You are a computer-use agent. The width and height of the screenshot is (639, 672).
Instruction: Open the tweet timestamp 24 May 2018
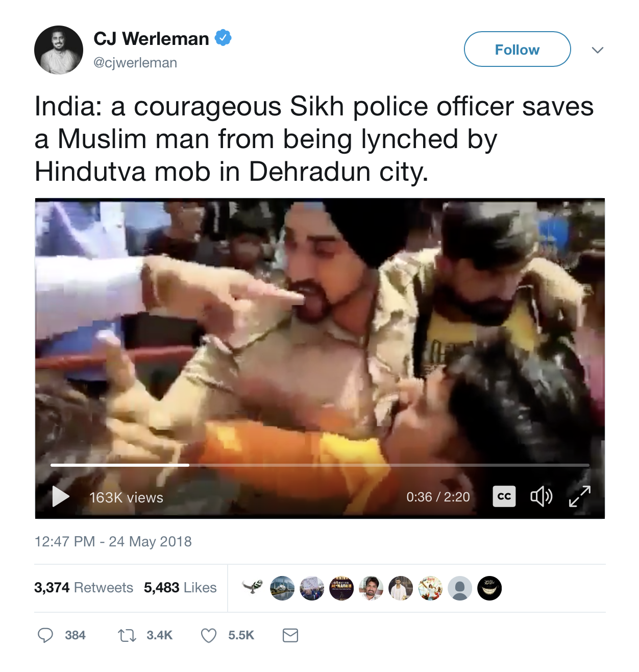113,542
